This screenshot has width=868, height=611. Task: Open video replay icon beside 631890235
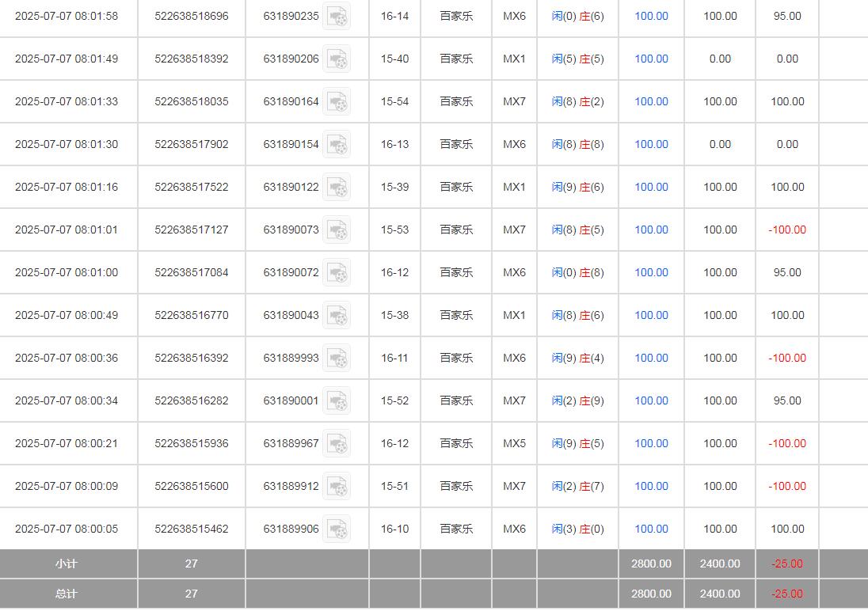coord(337,16)
